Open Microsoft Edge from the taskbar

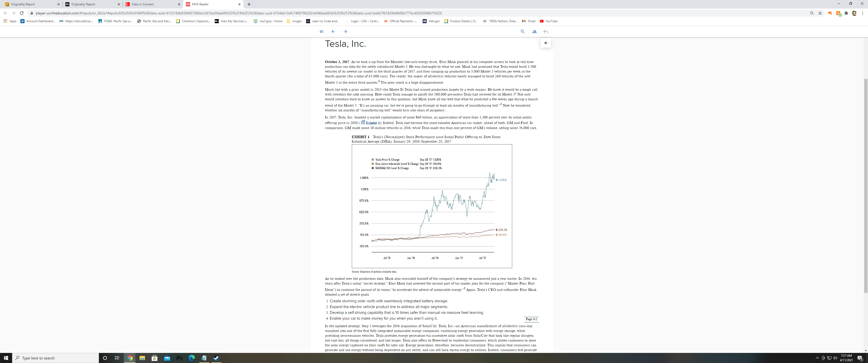(192, 358)
